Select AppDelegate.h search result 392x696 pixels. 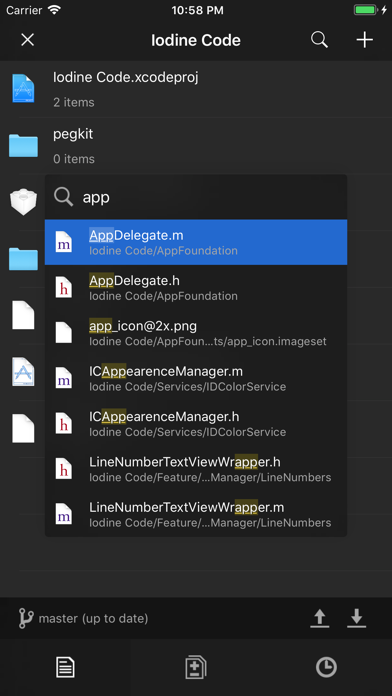click(x=196, y=288)
